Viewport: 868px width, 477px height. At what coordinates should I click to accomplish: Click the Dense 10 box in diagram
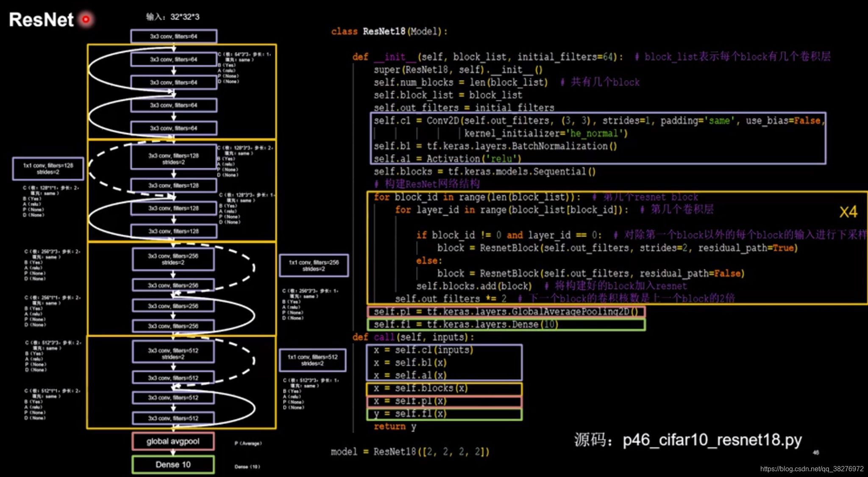click(173, 465)
